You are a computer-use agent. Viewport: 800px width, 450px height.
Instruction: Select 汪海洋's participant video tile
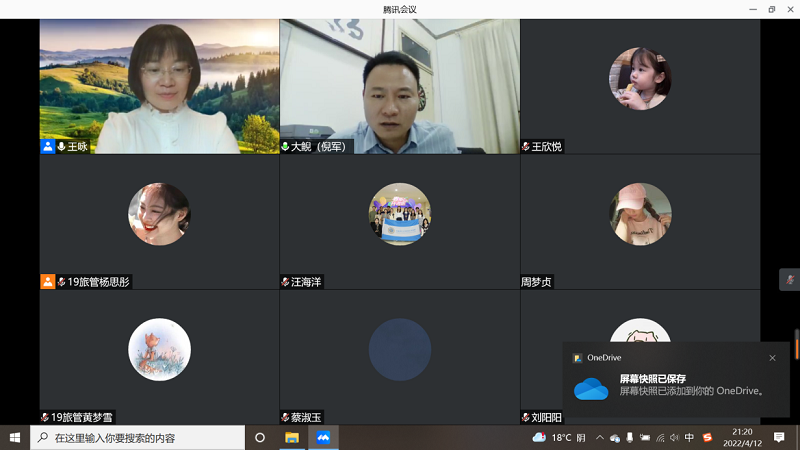coord(400,222)
